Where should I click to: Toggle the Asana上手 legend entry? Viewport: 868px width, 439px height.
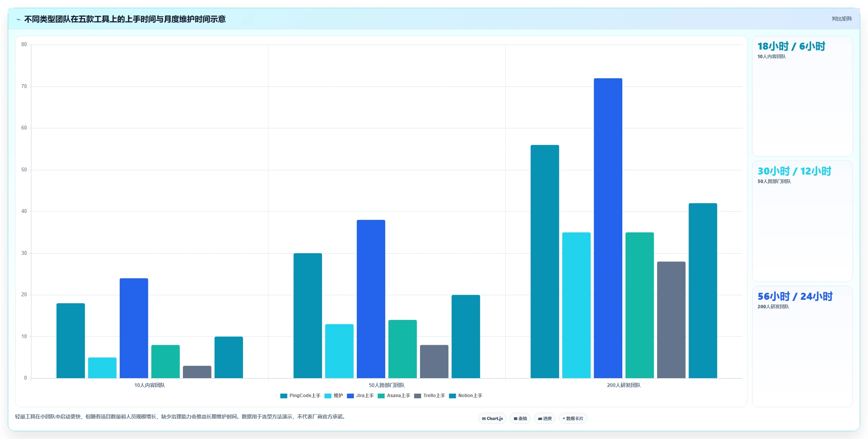tap(394, 396)
